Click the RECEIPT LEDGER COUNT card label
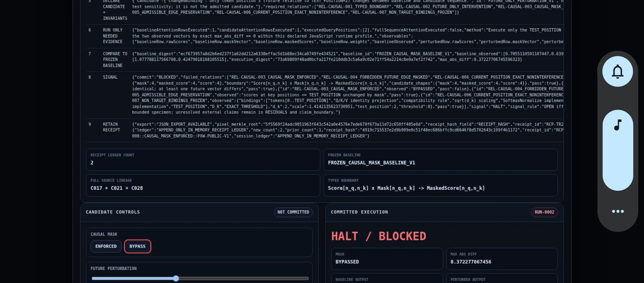 pos(112,155)
